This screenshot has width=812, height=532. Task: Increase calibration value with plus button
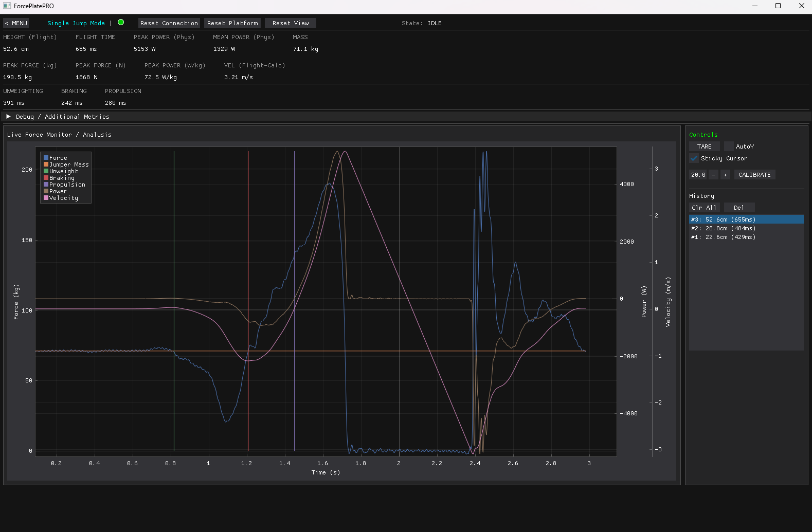pyautogui.click(x=725, y=175)
